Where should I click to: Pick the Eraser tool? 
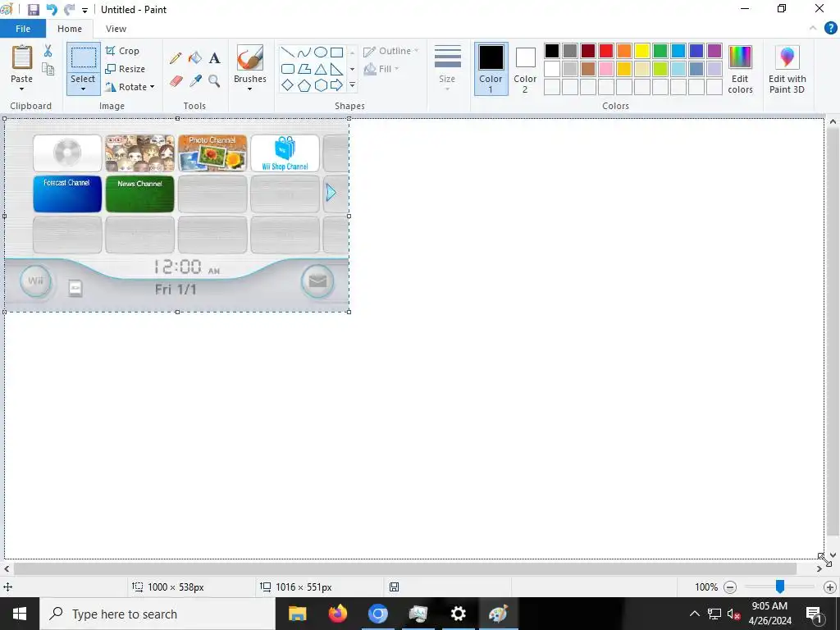pos(176,81)
